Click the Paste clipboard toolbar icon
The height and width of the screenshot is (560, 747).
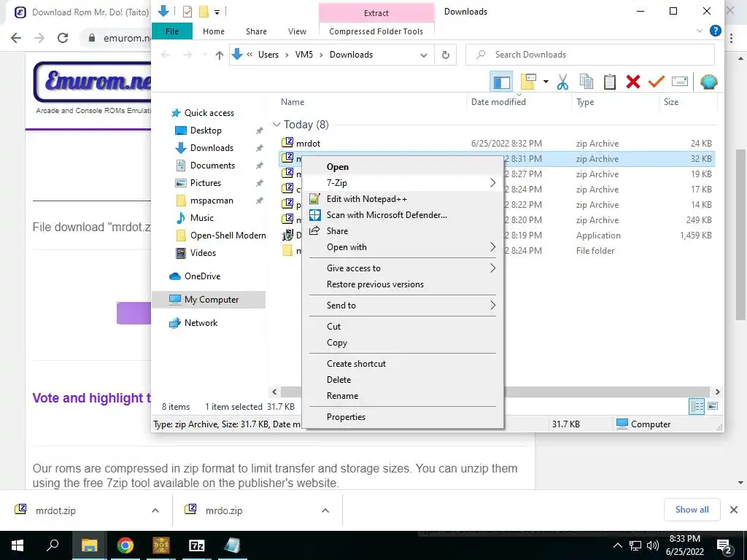[x=610, y=82]
